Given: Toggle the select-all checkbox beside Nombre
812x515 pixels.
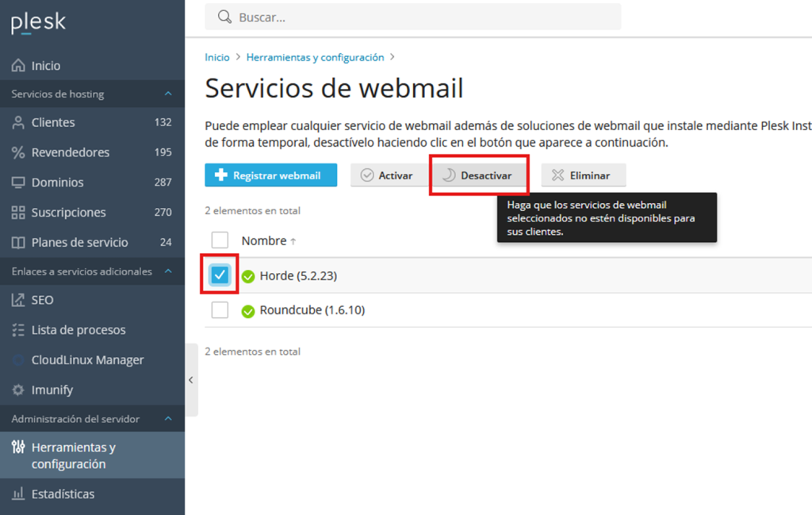Looking at the screenshot, I should (220, 240).
